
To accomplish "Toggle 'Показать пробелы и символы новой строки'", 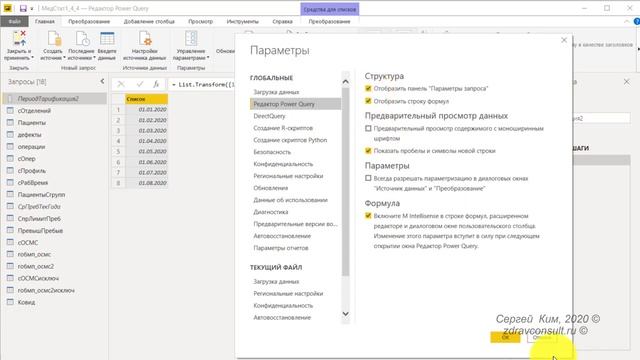I will [368, 151].
